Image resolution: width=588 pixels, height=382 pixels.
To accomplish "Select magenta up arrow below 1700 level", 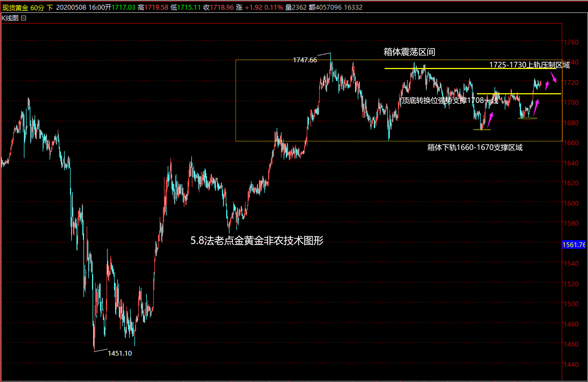I will coord(536,107).
